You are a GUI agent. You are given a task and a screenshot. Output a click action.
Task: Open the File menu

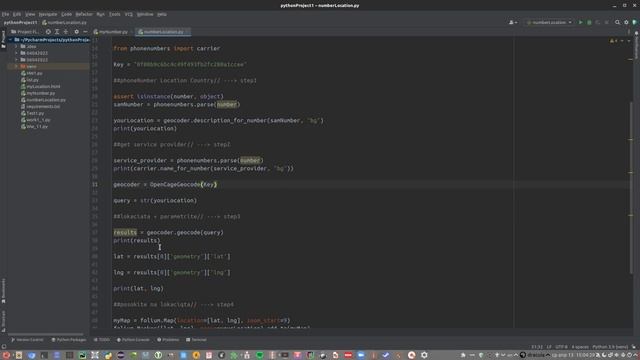(5, 14)
